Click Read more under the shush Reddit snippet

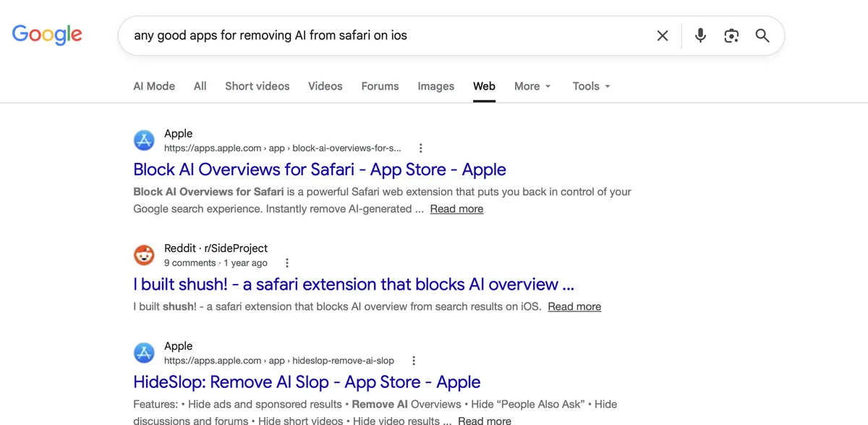tap(574, 306)
